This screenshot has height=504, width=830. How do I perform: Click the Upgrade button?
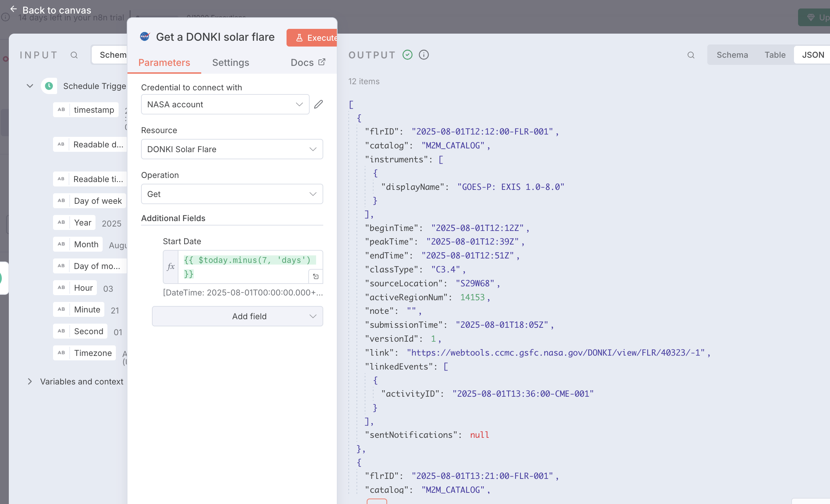(x=814, y=17)
